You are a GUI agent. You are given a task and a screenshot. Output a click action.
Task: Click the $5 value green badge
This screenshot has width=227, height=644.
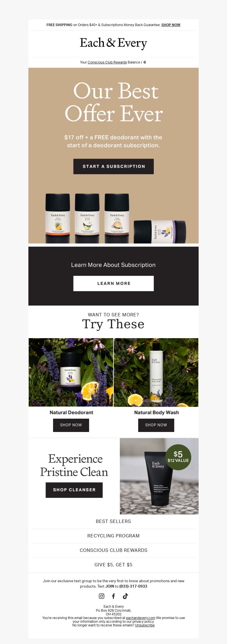178,457
